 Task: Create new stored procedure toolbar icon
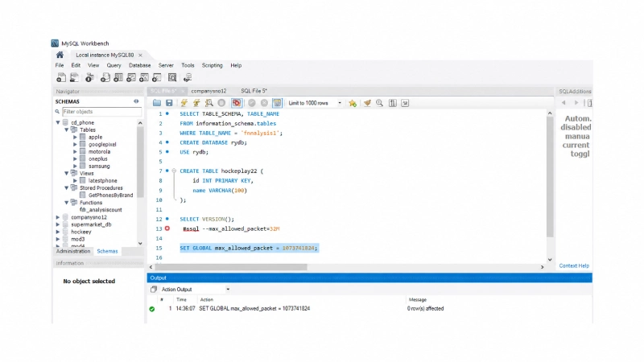144,77
